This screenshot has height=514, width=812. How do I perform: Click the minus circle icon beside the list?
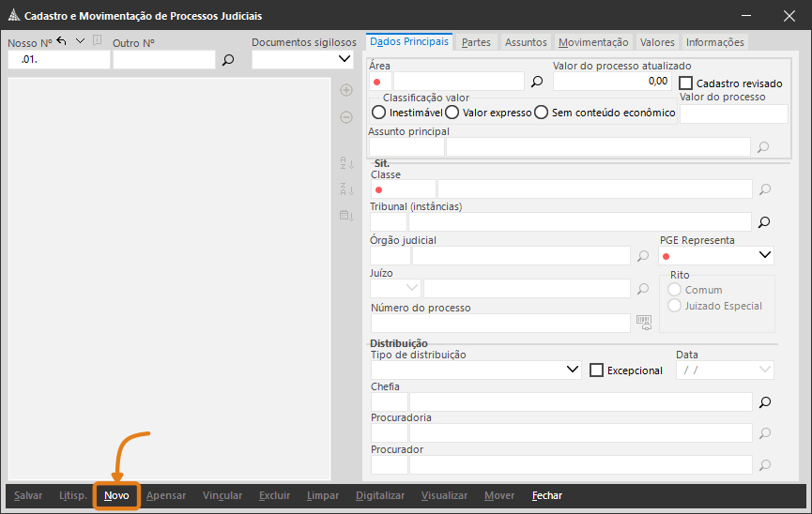346,117
